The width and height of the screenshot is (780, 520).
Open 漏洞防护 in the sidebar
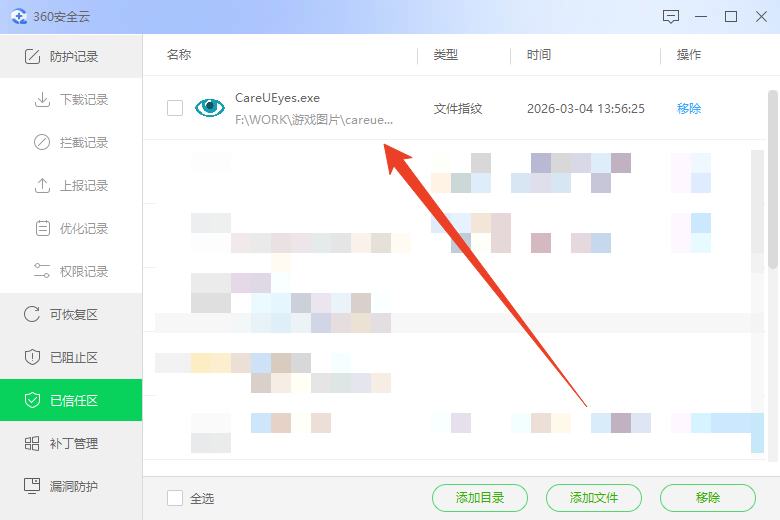[x=72, y=487]
